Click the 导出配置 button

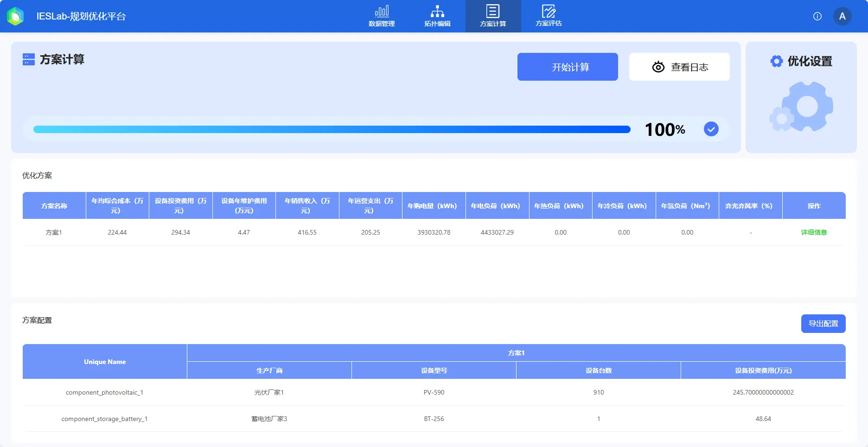click(823, 324)
